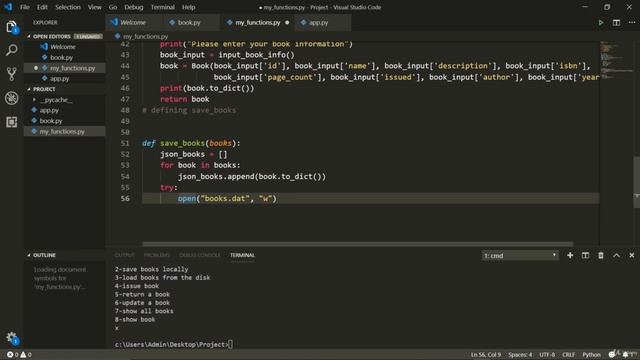
Task: Open the Go menu
Action: pos(113,7)
